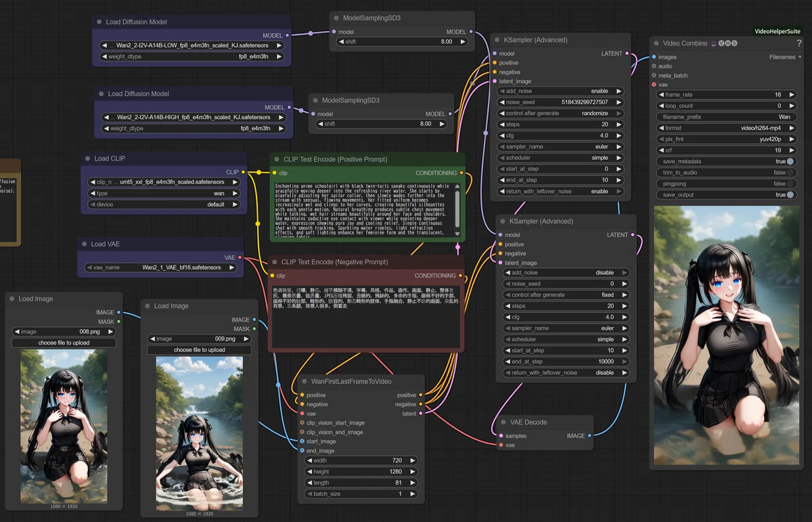812x522 pixels.
Task: Click the VideoHelperSuite badge label
Action: point(777,31)
